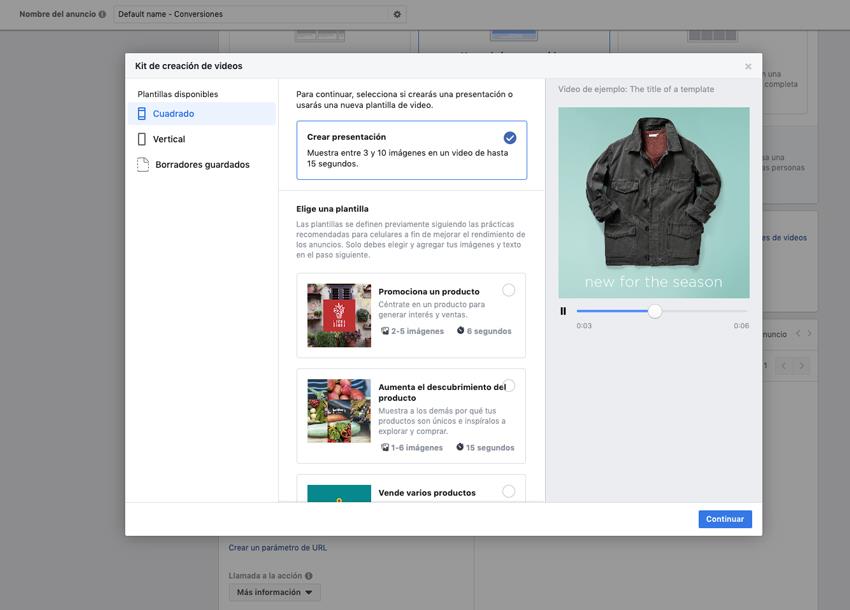Viewport: 850px width, 610px height.
Task: Click the Promociona un producto thumbnail
Action: pos(339,316)
